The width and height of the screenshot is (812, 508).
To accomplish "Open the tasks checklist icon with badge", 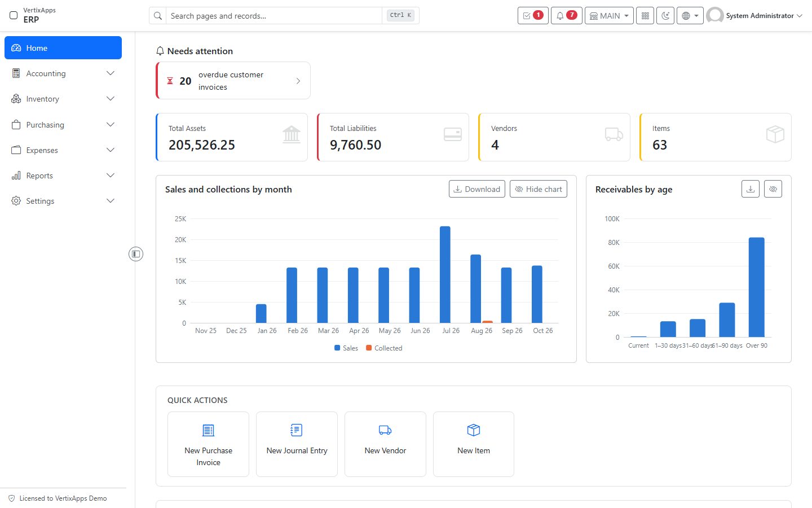I will (533, 16).
